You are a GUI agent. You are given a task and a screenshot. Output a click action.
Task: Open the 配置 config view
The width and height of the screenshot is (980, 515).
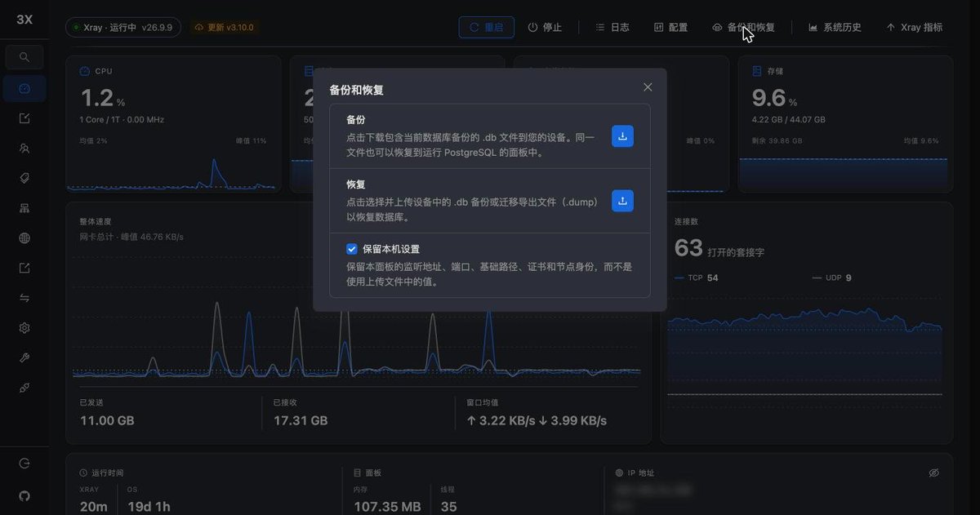click(x=670, y=27)
